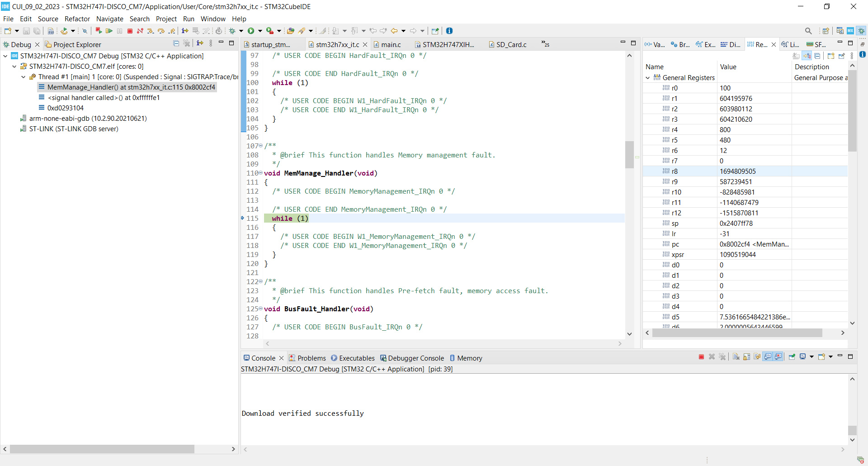Open the Run button dropdown arrow
Image resolution: width=868 pixels, height=466 pixels.
click(x=260, y=31)
